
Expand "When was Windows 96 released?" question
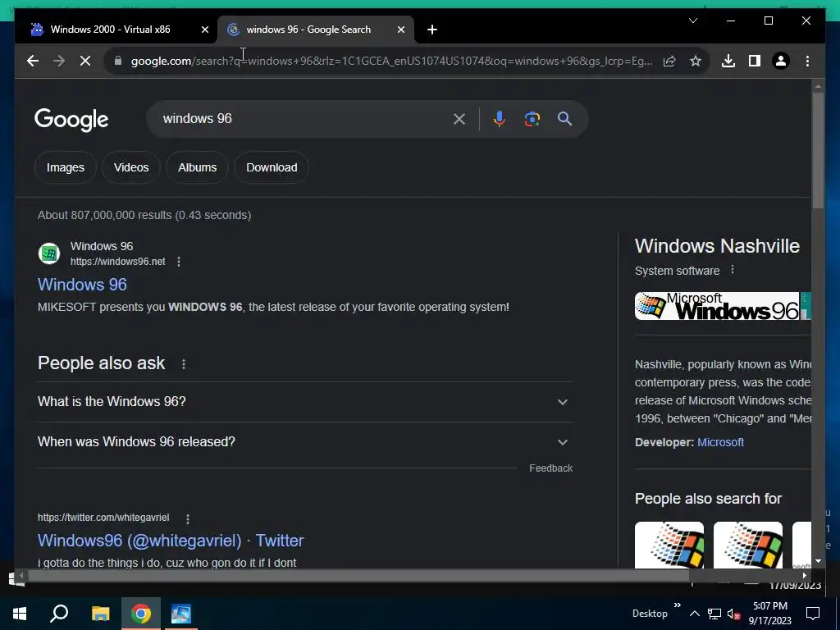tap(305, 442)
